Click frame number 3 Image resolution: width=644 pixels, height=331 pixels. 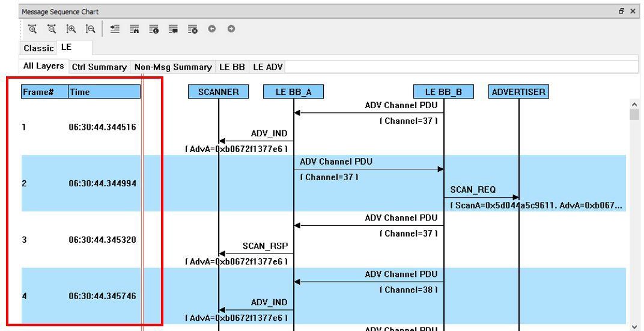(24, 240)
